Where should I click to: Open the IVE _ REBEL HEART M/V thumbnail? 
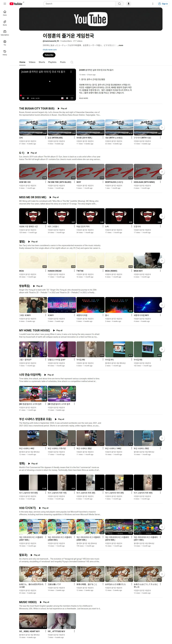coord(33,621)
